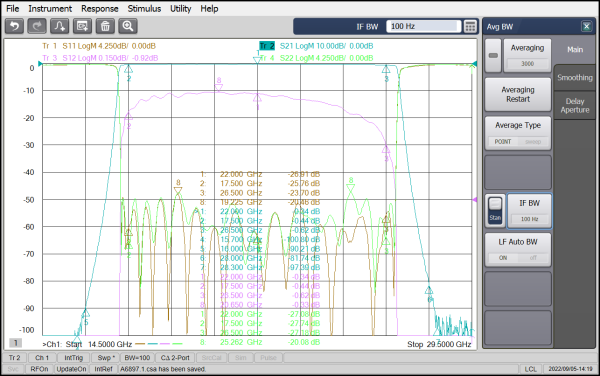Click the date and time 2022/09/05 display

[570, 369]
